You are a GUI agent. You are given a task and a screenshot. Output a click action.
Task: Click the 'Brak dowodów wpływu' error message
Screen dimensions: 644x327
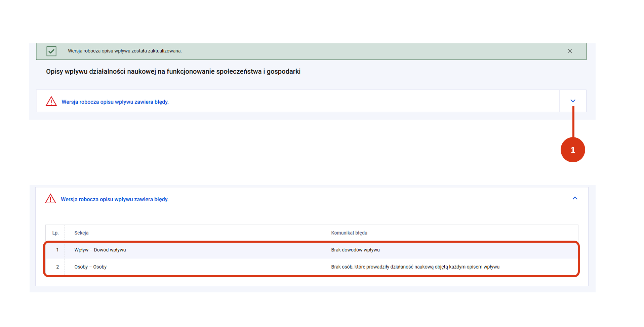355,250
